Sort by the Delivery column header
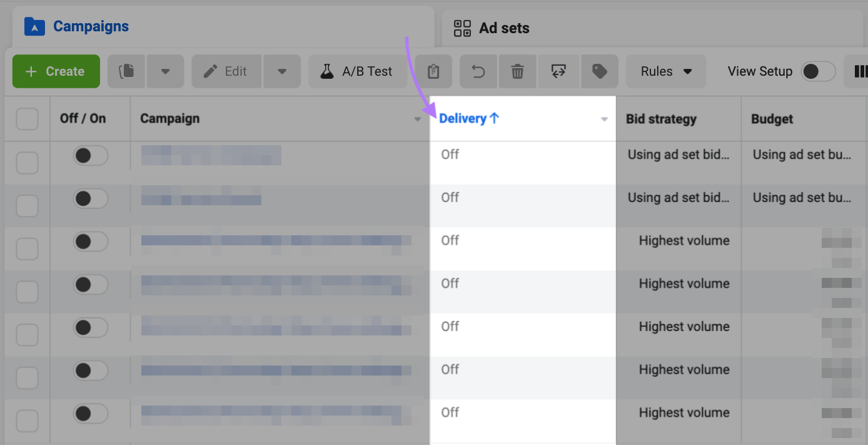This screenshot has height=445, width=868. pyautogui.click(x=468, y=118)
